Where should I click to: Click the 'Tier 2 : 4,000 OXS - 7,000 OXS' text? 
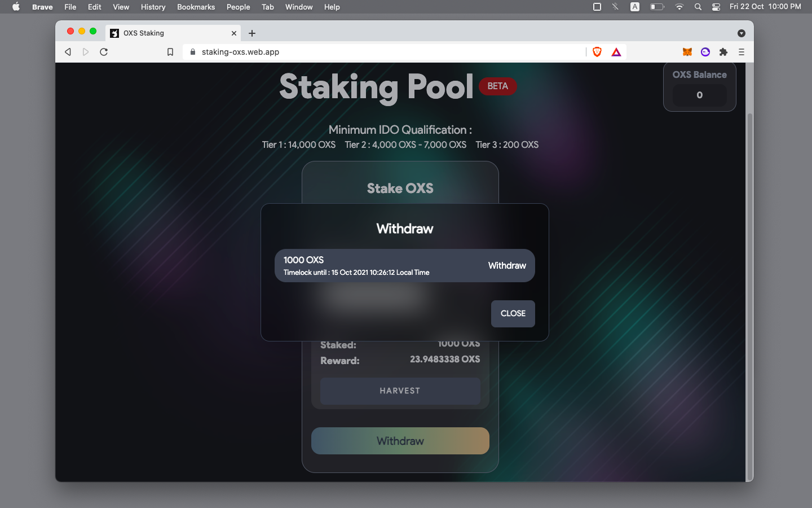(405, 145)
